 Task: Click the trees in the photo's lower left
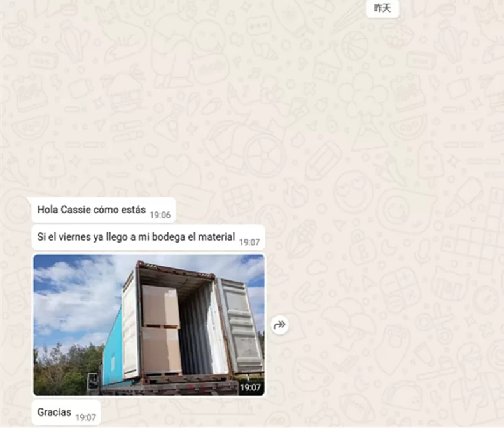[x=60, y=369]
